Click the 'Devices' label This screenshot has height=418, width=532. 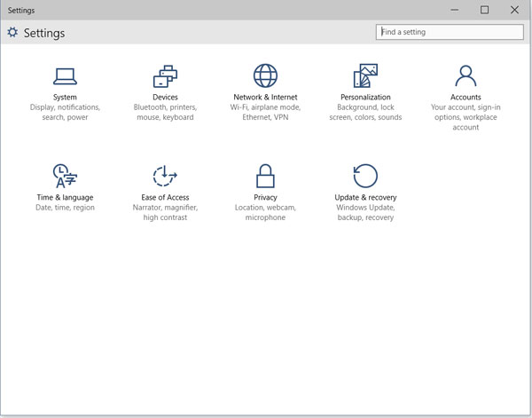tap(165, 97)
